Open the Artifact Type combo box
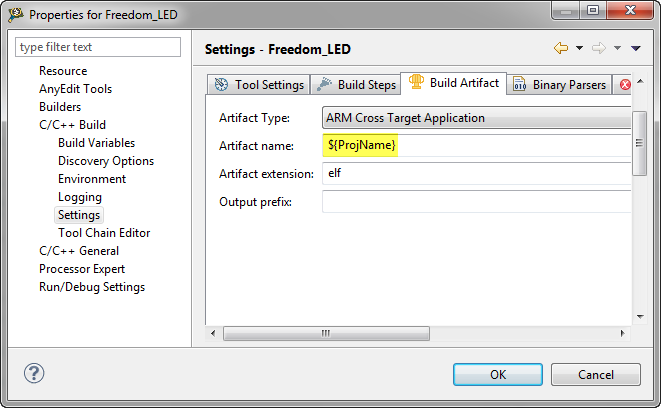Screen dimensions: 661x408 (x=477, y=118)
